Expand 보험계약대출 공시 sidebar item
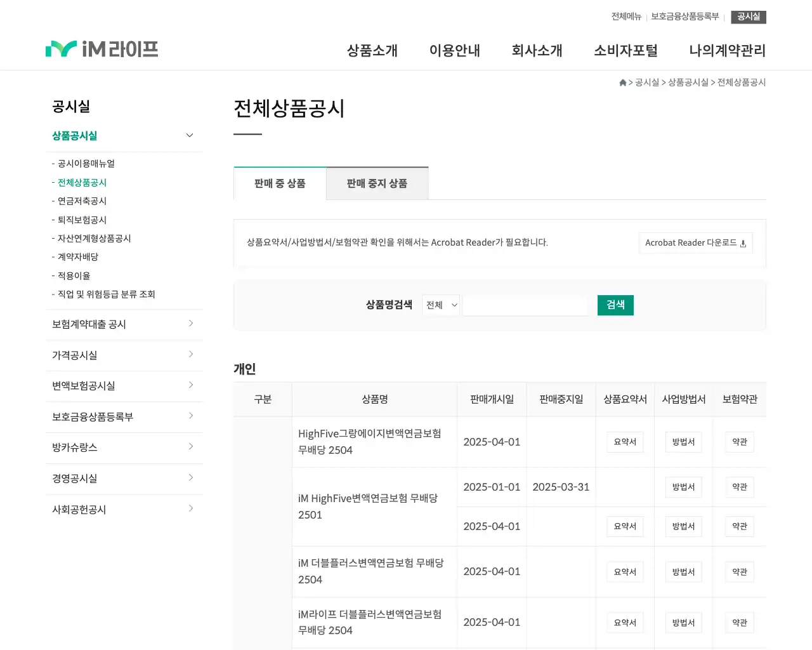 [x=124, y=324]
